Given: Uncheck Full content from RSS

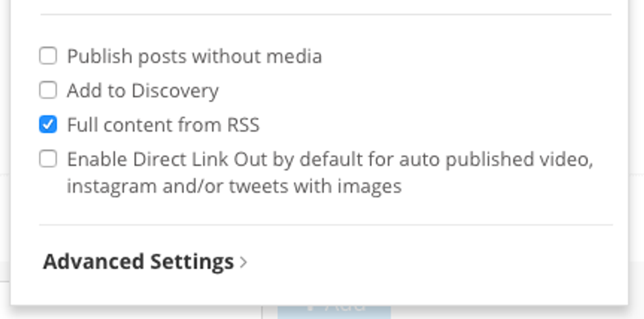Looking at the screenshot, I should pos(48,124).
